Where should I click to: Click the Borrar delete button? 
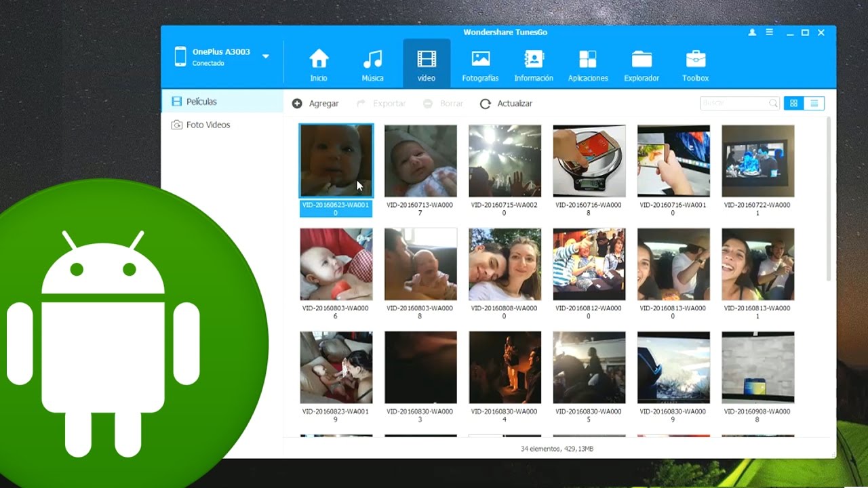(443, 104)
